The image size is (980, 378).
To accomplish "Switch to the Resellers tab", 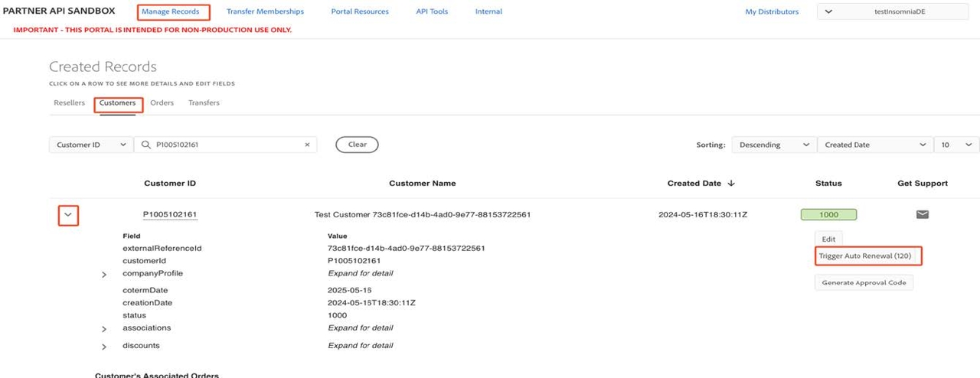I will pyautogui.click(x=70, y=103).
